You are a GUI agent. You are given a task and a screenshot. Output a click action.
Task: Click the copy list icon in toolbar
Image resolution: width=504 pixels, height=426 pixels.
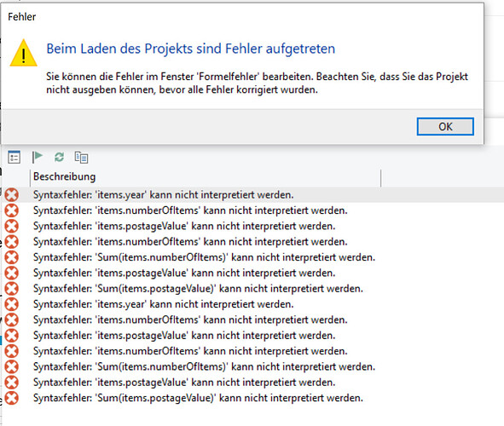[81, 157]
